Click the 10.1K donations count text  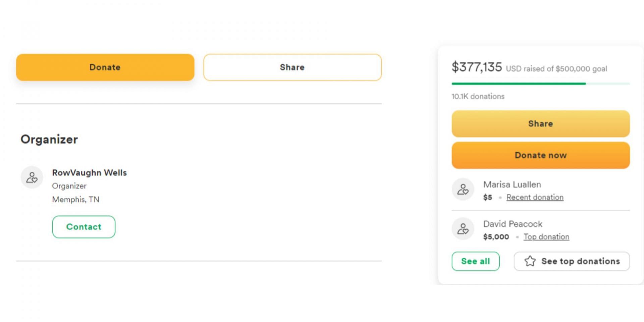click(x=478, y=97)
